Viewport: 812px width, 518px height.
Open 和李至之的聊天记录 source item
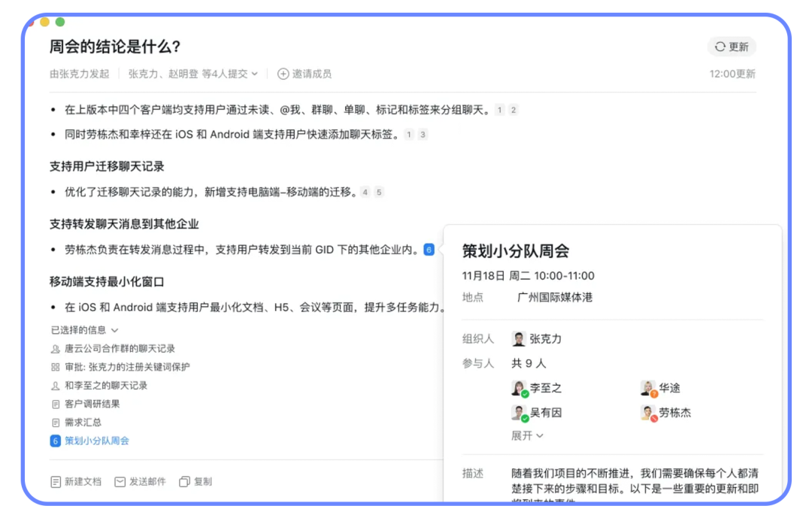pyautogui.click(x=105, y=386)
